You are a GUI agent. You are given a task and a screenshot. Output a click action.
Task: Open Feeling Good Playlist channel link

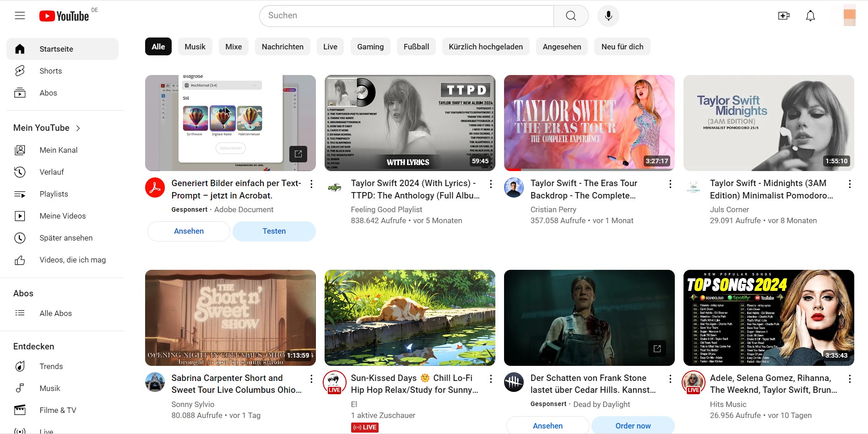(386, 209)
